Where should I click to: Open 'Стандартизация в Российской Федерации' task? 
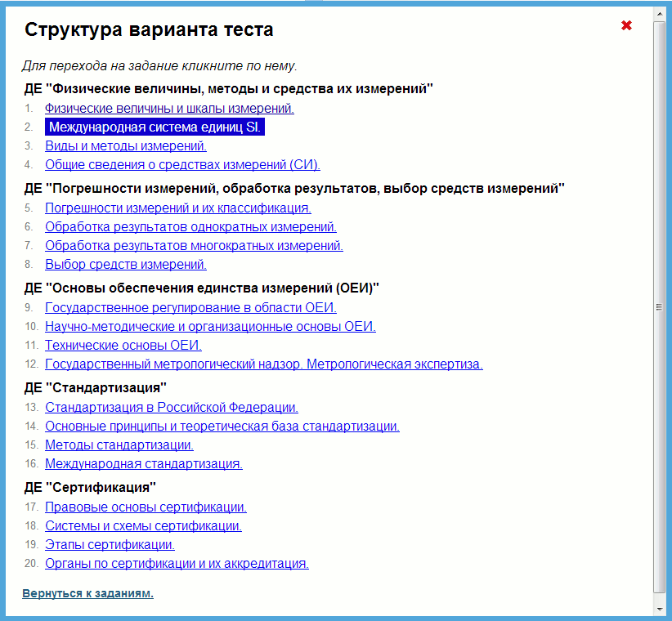[x=171, y=408]
